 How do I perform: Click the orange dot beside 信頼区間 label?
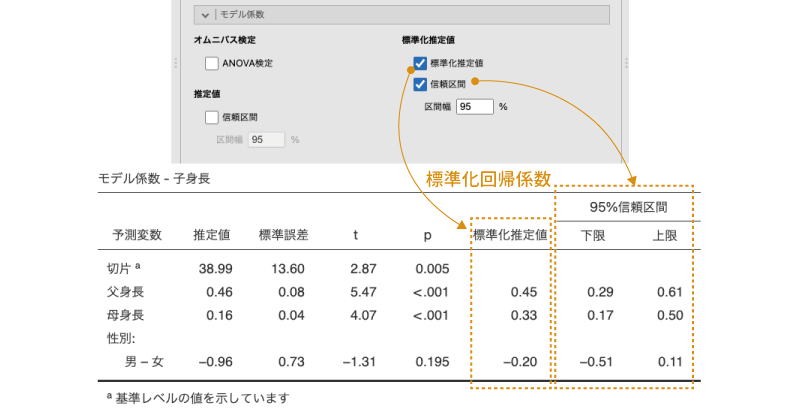point(475,82)
